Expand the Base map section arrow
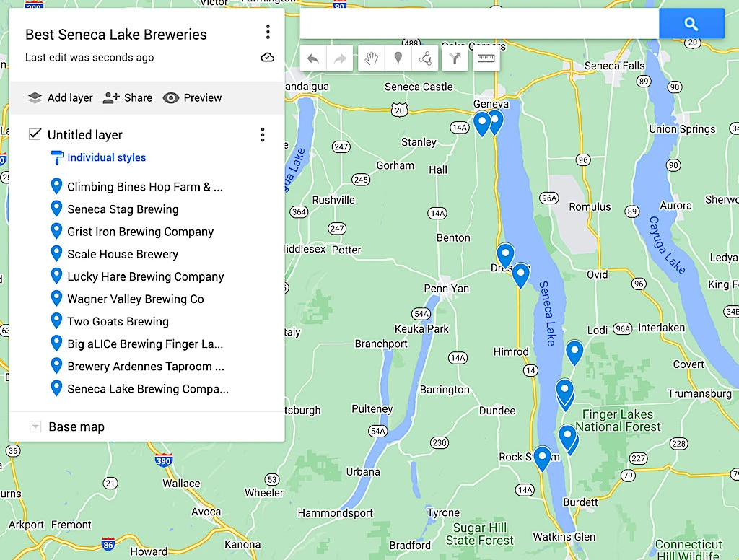Image resolution: width=739 pixels, height=560 pixels. click(35, 427)
